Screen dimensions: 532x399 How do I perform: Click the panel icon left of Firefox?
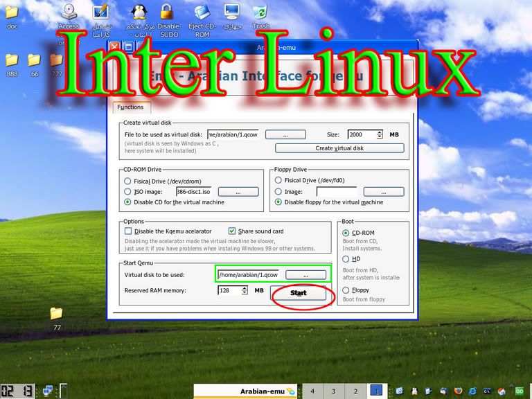coord(443,391)
